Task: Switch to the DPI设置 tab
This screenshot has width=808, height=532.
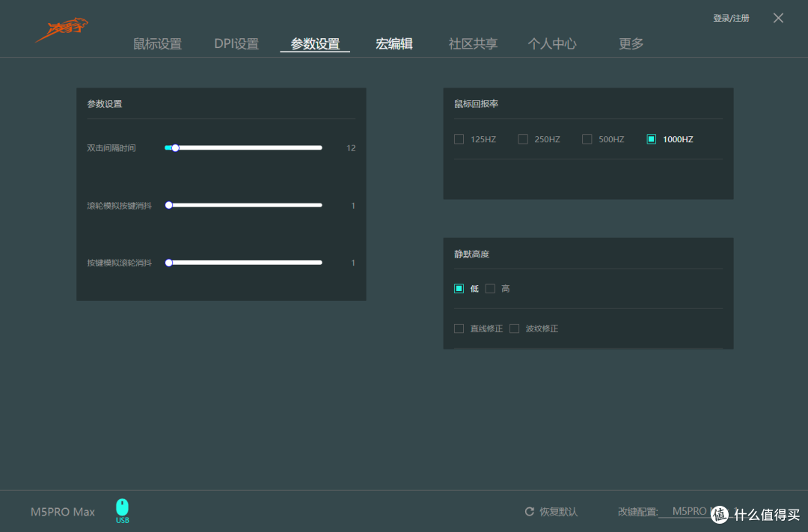Action: point(236,44)
